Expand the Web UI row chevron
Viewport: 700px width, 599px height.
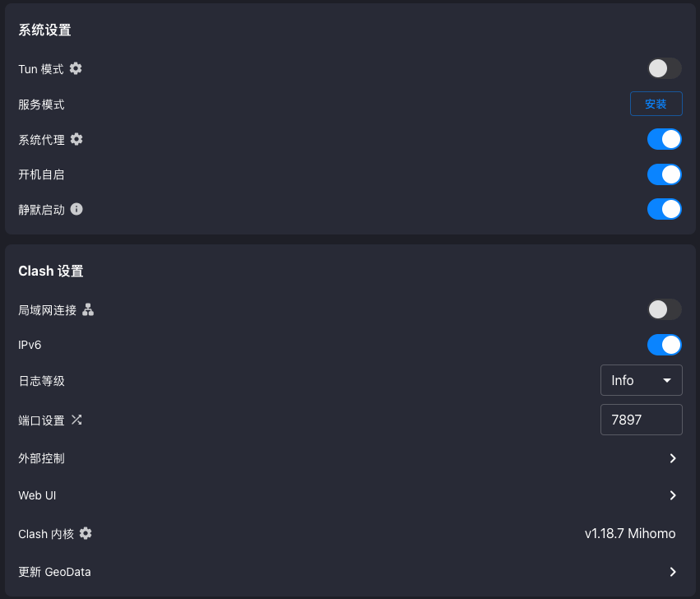tap(673, 495)
